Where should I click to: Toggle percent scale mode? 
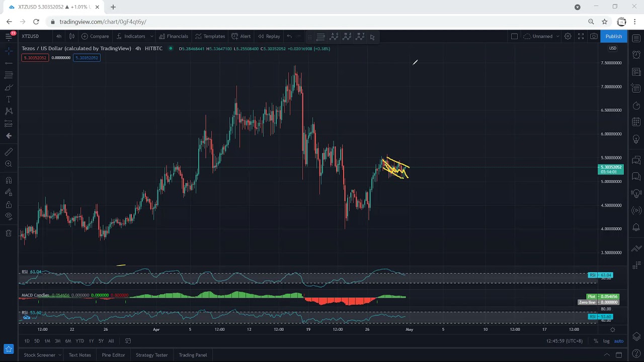(x=596, y=341)
